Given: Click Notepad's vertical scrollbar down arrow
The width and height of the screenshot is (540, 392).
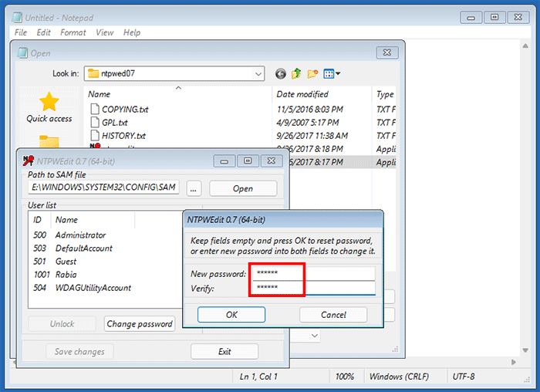Looking at the screenshot, I should 525,350.
